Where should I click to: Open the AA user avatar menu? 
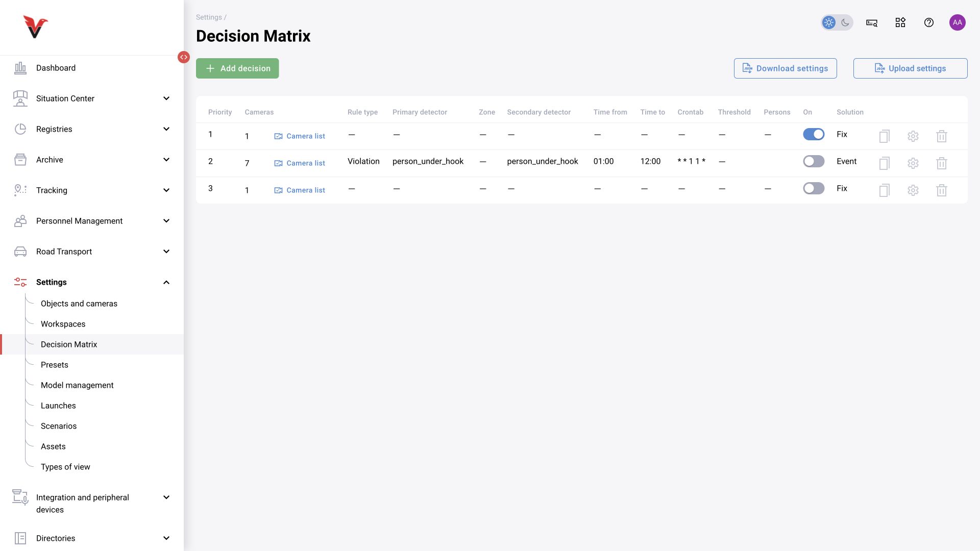tap(958, 22)
